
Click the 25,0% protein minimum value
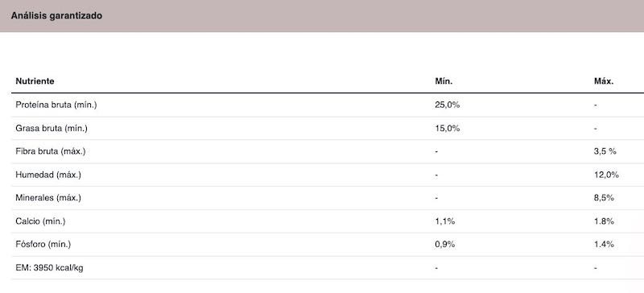[448, 105]
